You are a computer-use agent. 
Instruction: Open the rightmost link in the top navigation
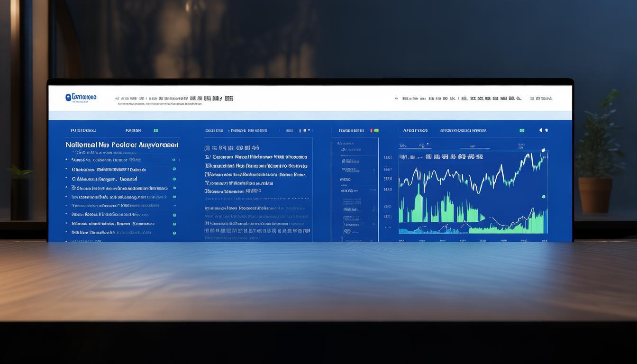tap(541, 99)
